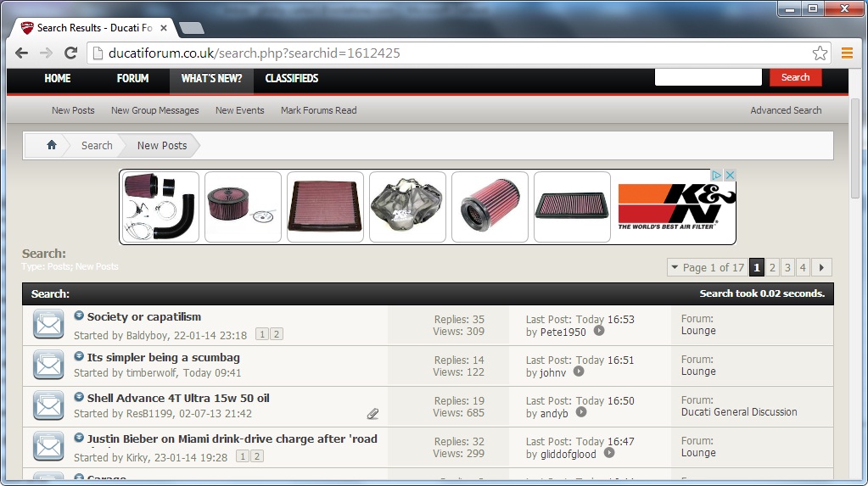Image resolution: width=868 pixels, height=486 pixels.
Task: Open the WHAT'S NEW? tab
Action: pyautogui.click(x=211, y=79)
